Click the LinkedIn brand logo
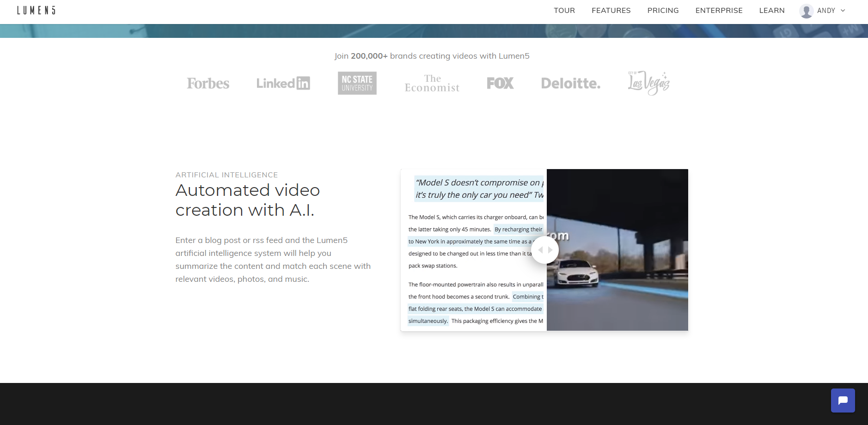Image resolution: width=868 pixels, height=425 pixels. click(283, 83)
